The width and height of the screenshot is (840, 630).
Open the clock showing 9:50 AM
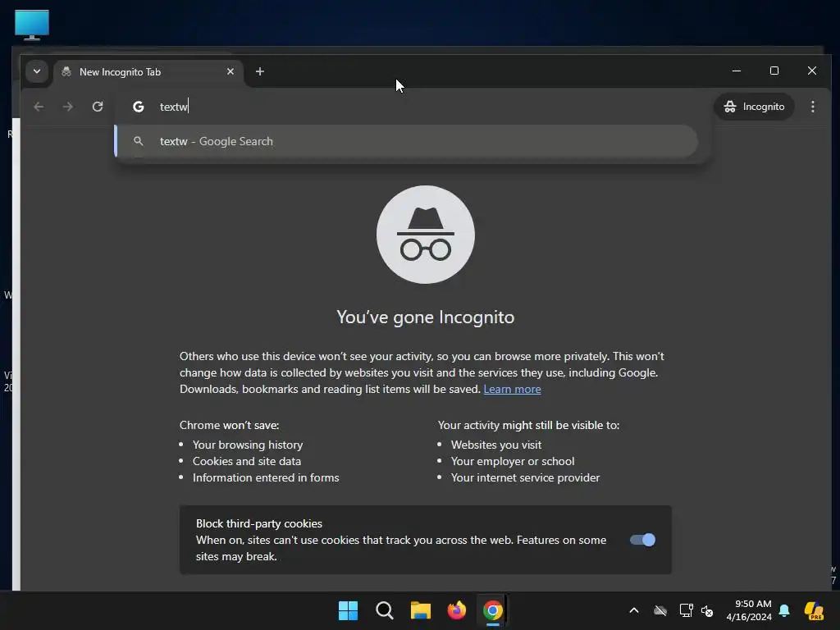(x=749, y=610)
